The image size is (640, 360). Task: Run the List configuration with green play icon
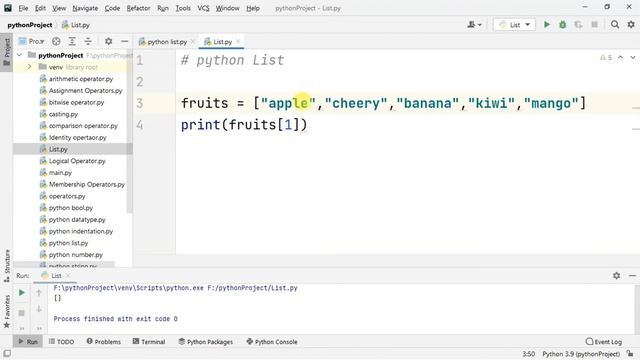pos(547,25)
